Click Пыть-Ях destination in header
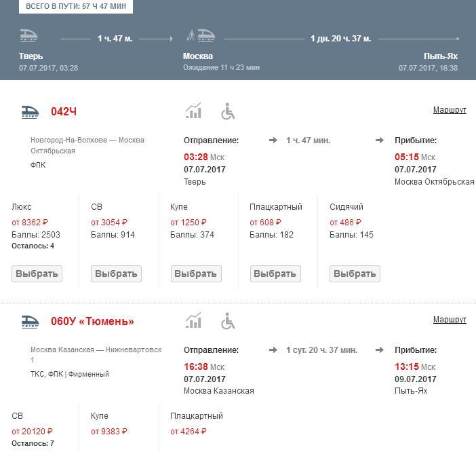The image size is (476, 452). point(441,56)
